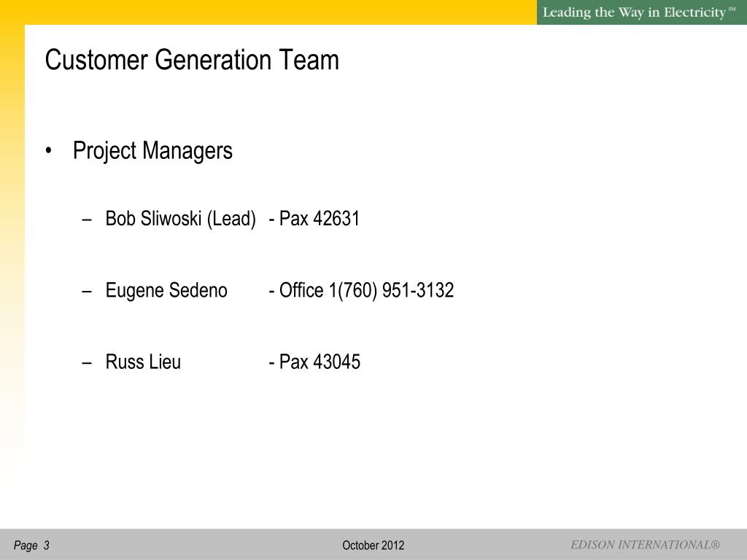
Task: Click the 'Page 3' footer label
Action: point(31,545)
